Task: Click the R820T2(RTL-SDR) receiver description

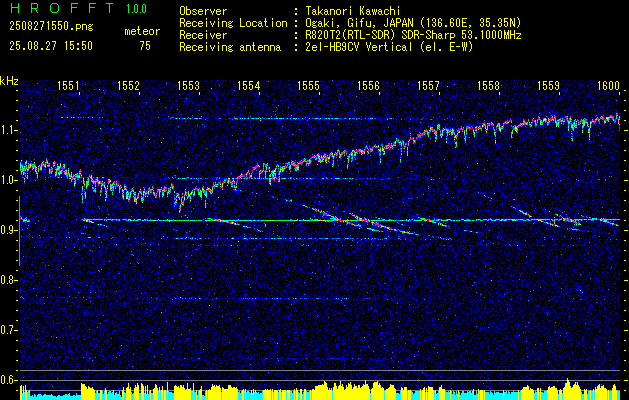Action: tap(412, 35)
